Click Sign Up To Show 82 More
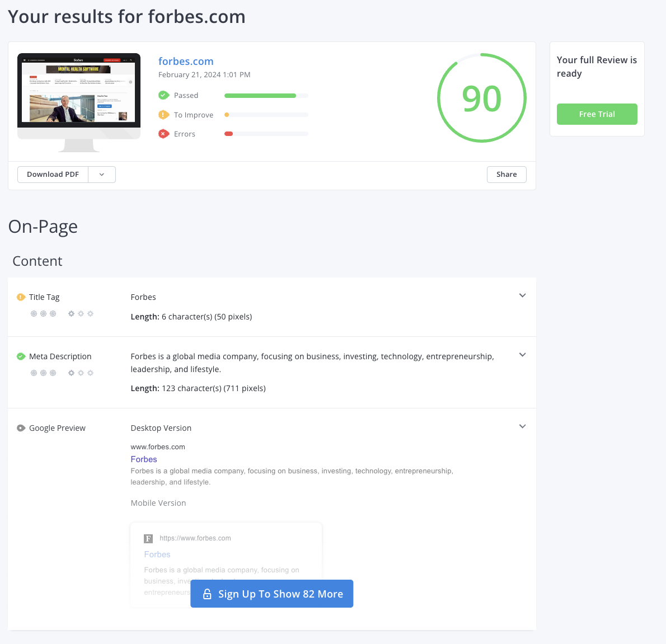The image size is (666, 644). [x=272, y=594]
